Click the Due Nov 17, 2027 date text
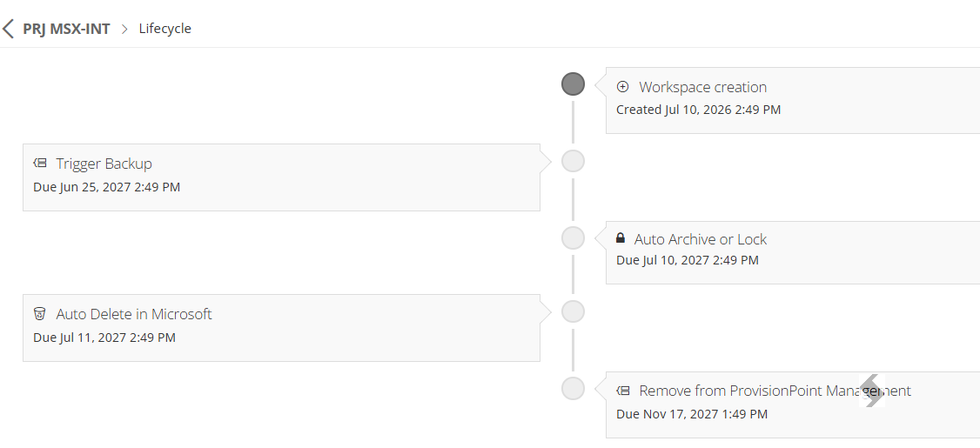The width and height of the screenshot is (980, 448). (x=692, y=413)
